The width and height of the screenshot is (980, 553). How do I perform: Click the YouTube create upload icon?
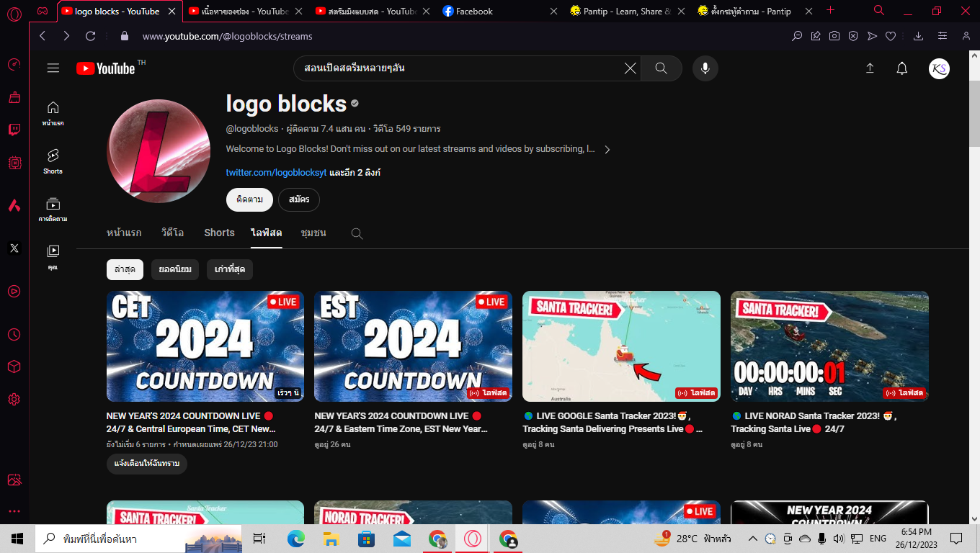(x=870, y=68)
